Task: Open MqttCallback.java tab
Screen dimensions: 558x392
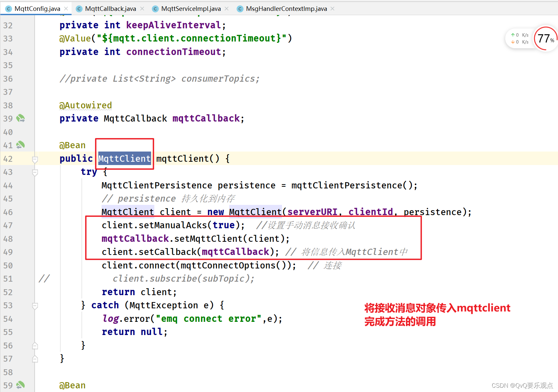Action: click(110, 9)
